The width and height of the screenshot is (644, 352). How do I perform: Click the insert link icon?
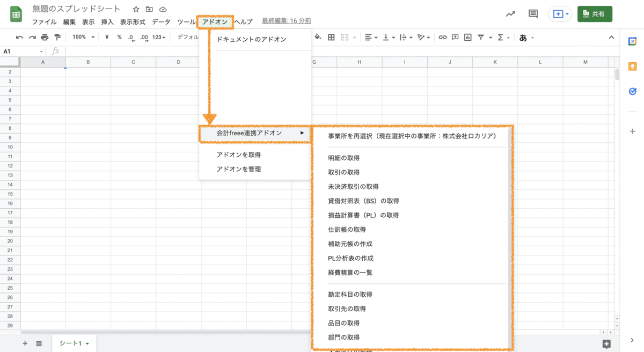tap(442, 37)
